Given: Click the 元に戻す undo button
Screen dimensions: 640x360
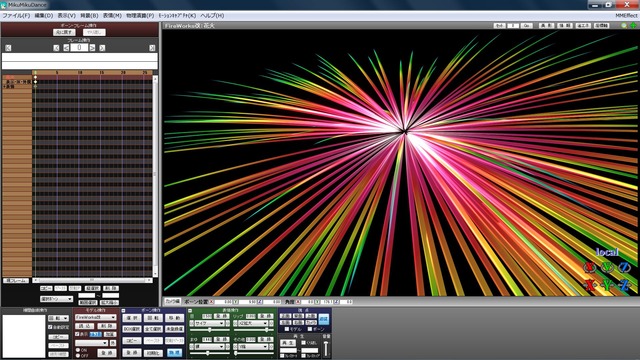Looking at the screenshot, I should tap(64, 32).
